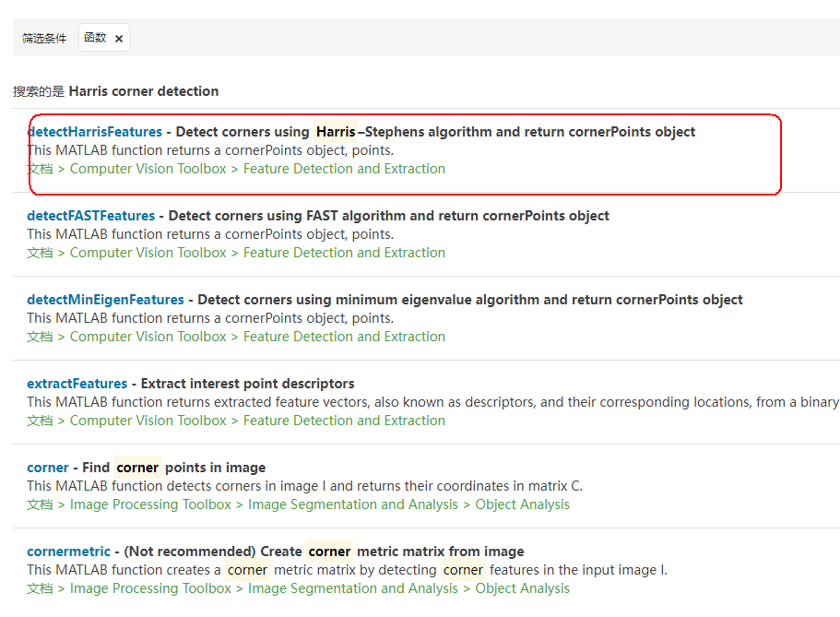Select Image Segmentation and Analysis under corner result
The width and height of the screenshot is (840, 617).
tap(352, 504)
